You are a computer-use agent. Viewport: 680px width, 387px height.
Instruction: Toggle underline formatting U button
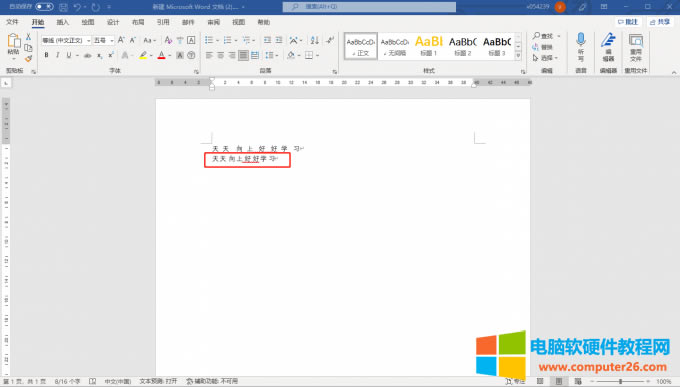pos(69,55)
